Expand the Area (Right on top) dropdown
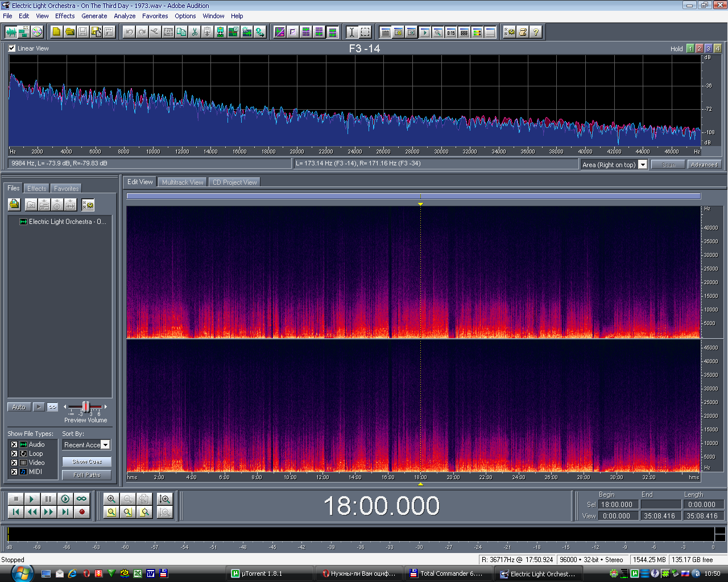The image size is (728, 582). point(643,165)
